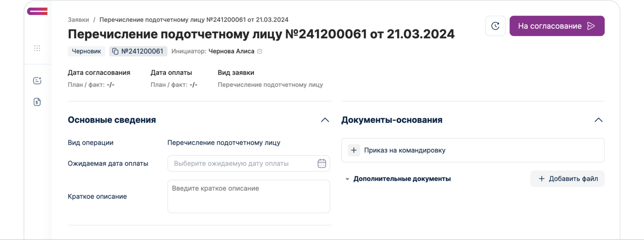644x240 pixels.
Task: Click the Черновик status badge
Action: click(x=86, y=51)
